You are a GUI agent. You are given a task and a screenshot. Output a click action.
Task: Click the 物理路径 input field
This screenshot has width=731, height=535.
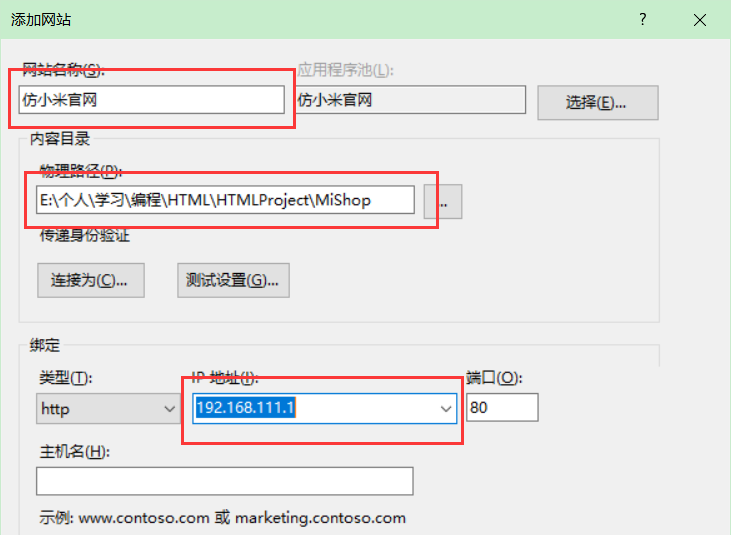225,200
